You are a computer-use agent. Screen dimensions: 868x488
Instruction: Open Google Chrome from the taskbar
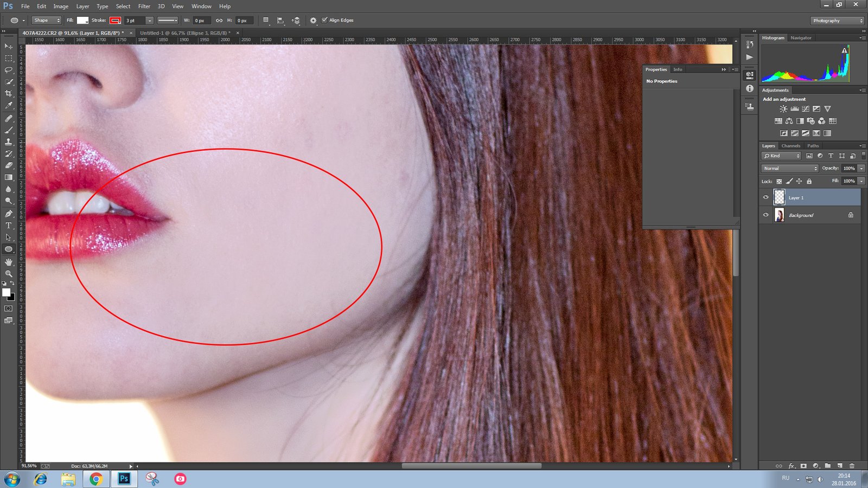pos(96,479)
